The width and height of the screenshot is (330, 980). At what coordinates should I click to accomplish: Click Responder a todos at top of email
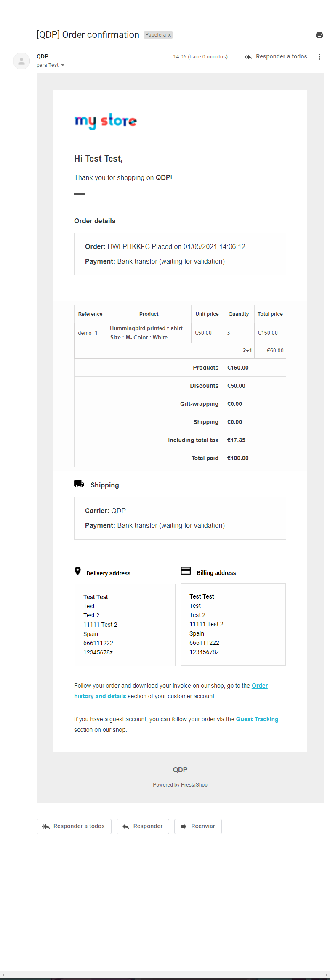[x=277, y=57]
